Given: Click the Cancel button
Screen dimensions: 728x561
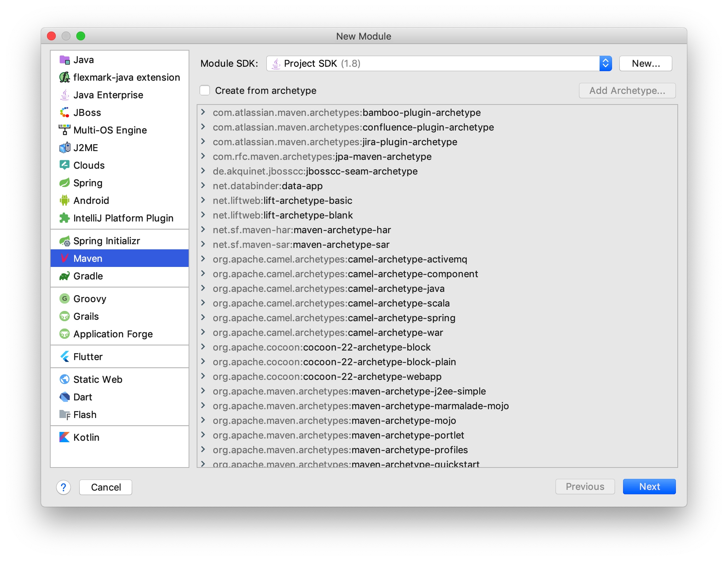Looking at the screenshot, I should pyautogui.click(x=106, y=487).
